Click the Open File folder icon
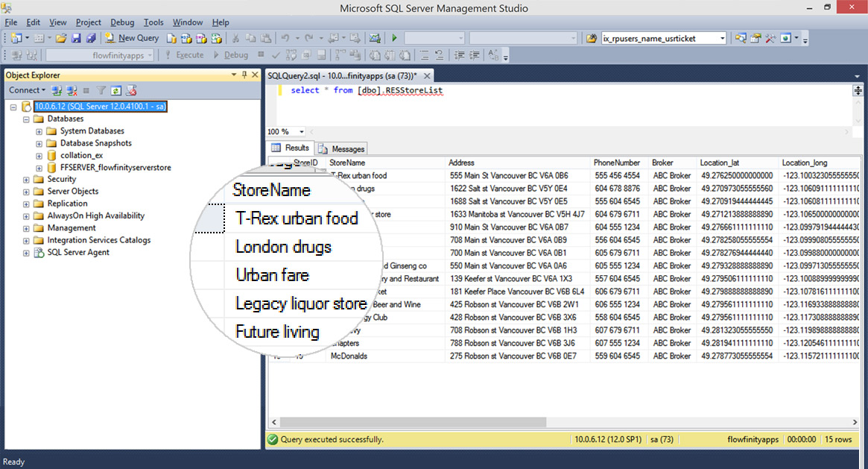Screen dimensions: 868x469 62,38
